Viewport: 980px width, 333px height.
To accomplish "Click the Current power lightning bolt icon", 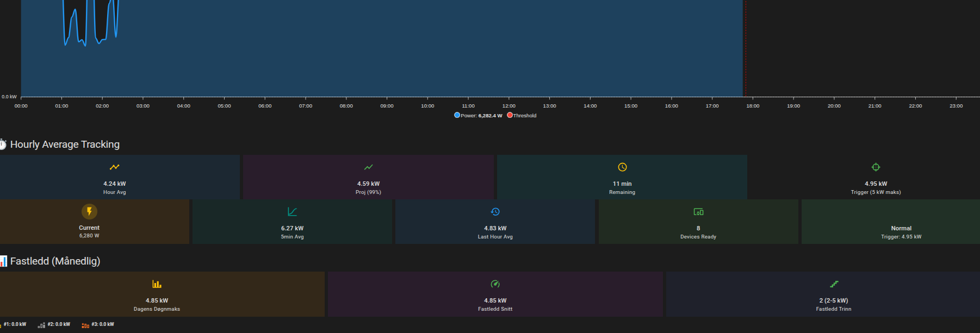I will [89, 211].
